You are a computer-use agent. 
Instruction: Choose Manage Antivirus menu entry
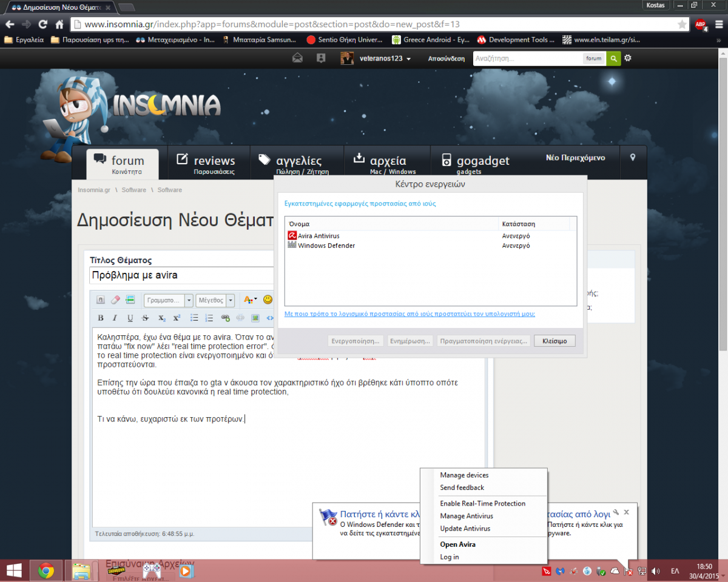466,516
